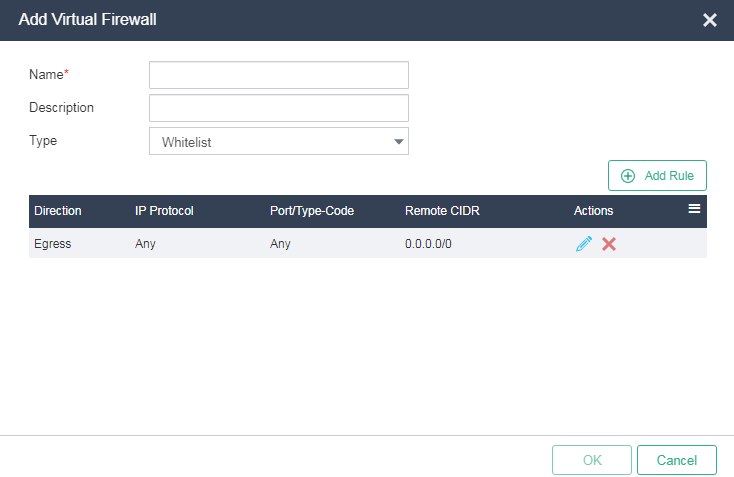The width and height of the screenshot is (734, 477).
Task: Focus the Name input field
Action: 279,75
